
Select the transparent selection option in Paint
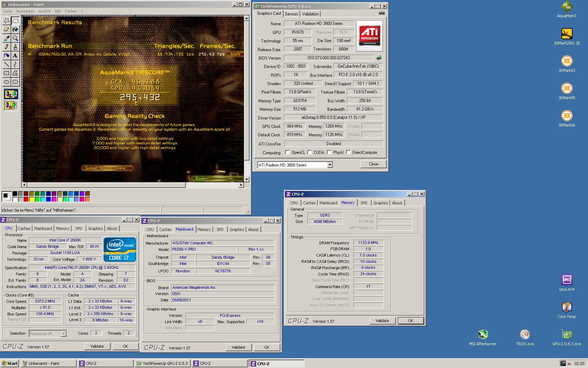[x=11, y=105]
